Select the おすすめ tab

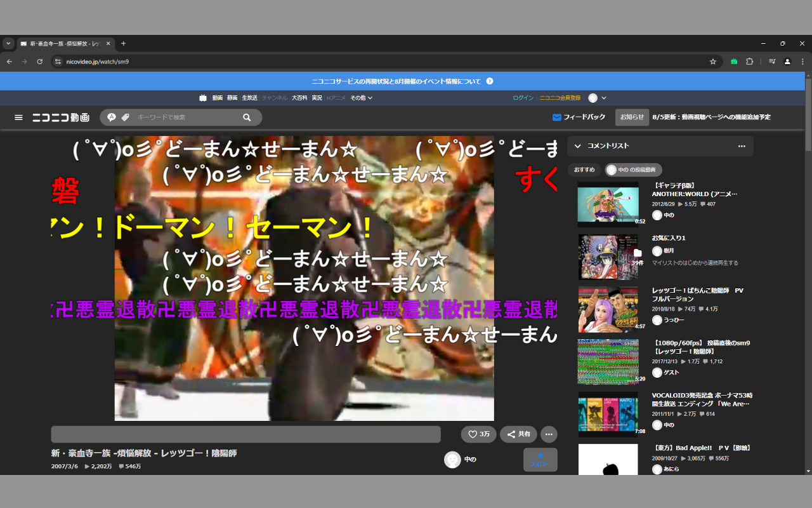point(584,170)
